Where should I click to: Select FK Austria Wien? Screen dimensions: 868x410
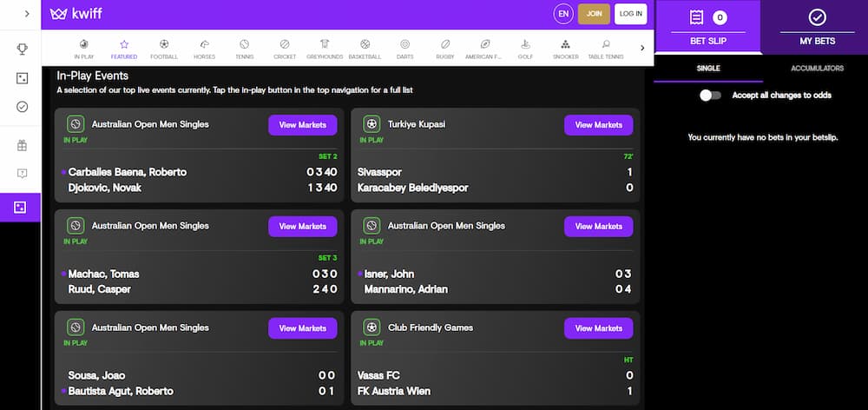point(393,391)
